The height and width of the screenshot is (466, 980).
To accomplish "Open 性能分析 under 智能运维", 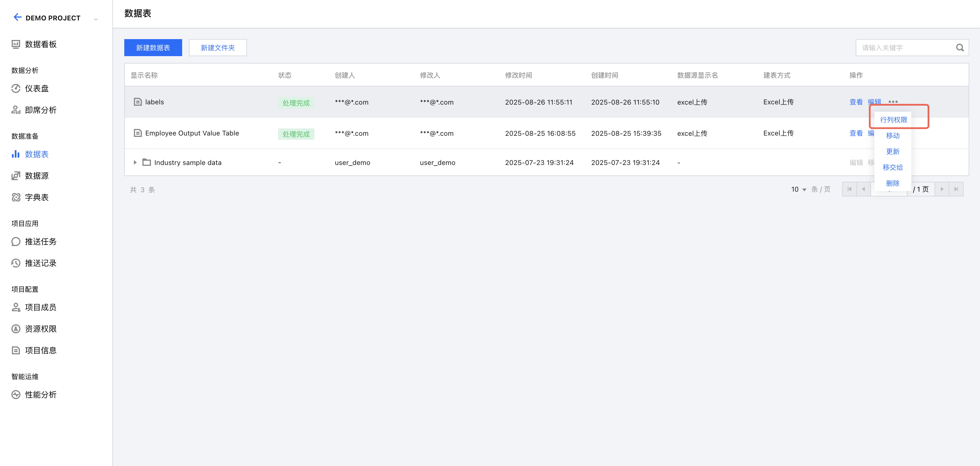I will [40, 395].
